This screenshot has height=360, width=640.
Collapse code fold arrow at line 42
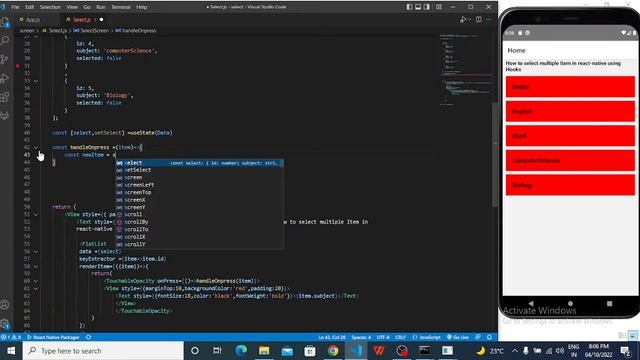(x=36, y=147)
